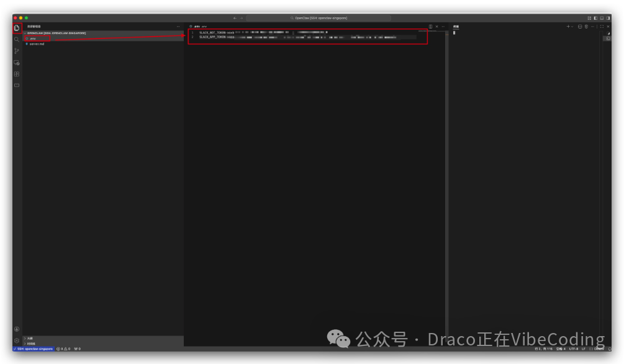Image resolution: width=624 pixels, height=364 pixels.
Task: Open the Customize Layout button
Action: [x=589, y=18]
